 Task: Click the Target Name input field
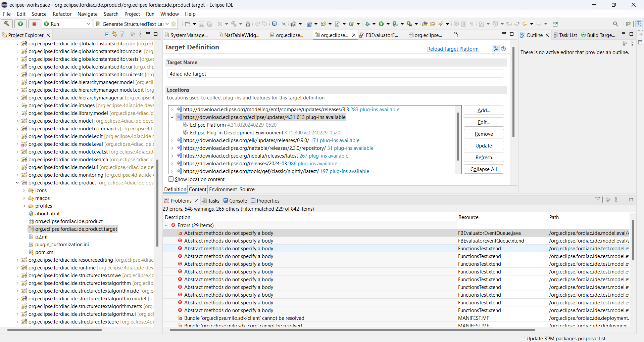[x=335, y=74]
